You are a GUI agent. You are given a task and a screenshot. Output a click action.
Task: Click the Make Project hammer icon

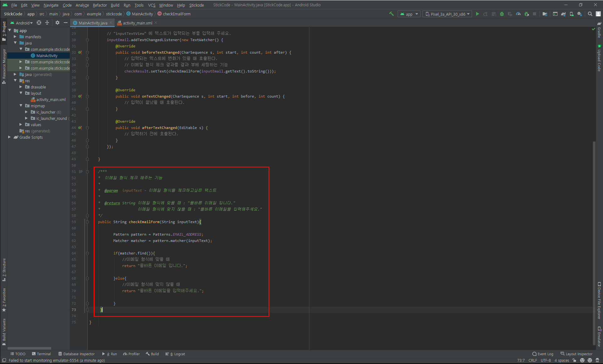click(391, 14)
